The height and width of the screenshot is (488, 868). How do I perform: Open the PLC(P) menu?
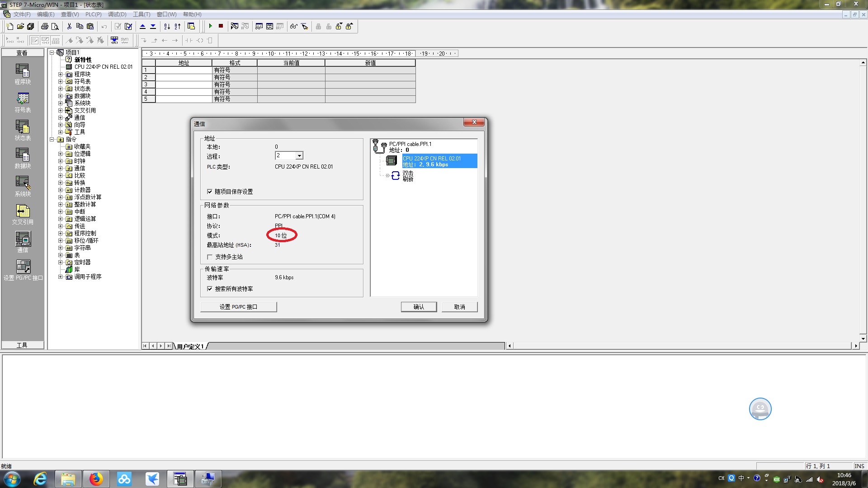[x=93, y=14]
